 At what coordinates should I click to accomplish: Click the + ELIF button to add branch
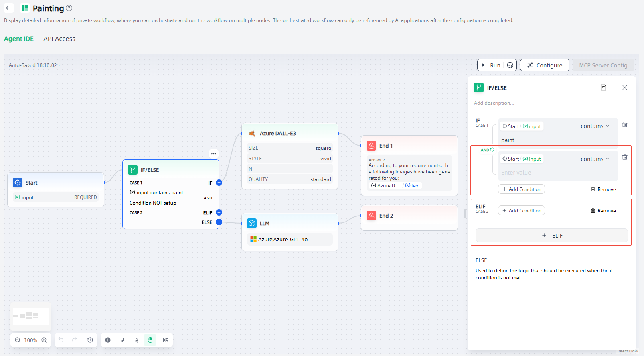[551, 236]
